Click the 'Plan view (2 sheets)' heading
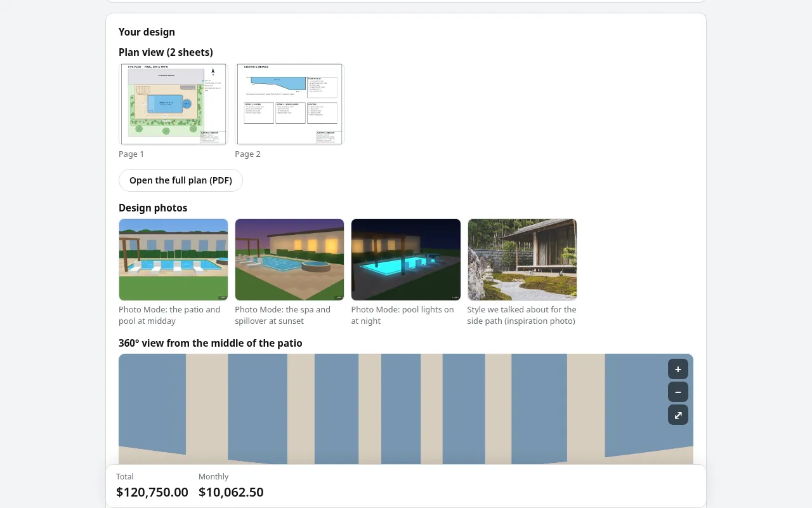Image resolution: width=812 pixels, height=508 pixels. click(x=166, y=52)
